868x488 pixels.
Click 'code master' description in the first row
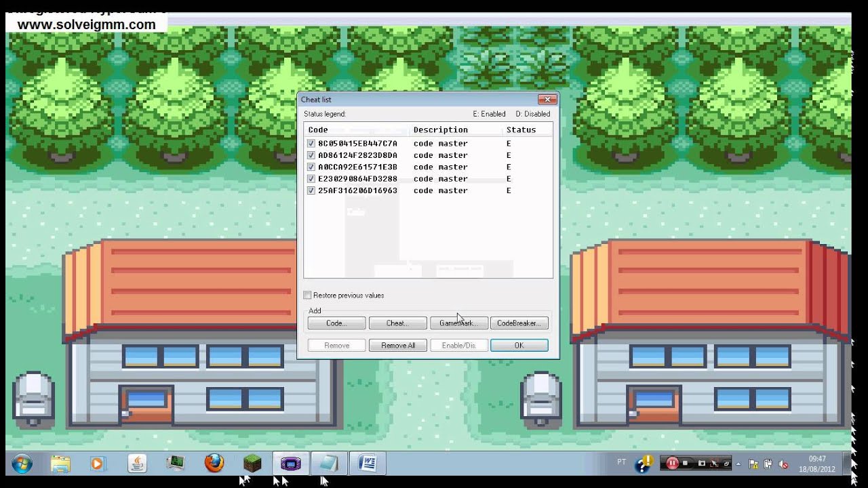tap(440, 144)
